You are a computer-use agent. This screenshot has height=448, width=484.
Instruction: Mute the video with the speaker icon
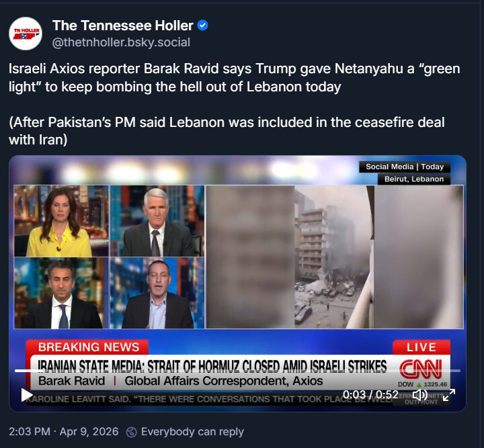pos(420,395)
